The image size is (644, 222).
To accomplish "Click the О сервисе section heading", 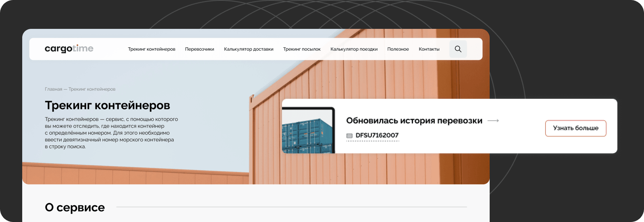I will pyautogui.click(x=75, y=208).
